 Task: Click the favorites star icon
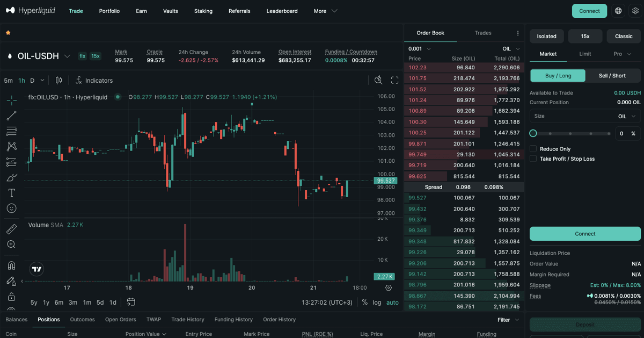click(8, 33)
